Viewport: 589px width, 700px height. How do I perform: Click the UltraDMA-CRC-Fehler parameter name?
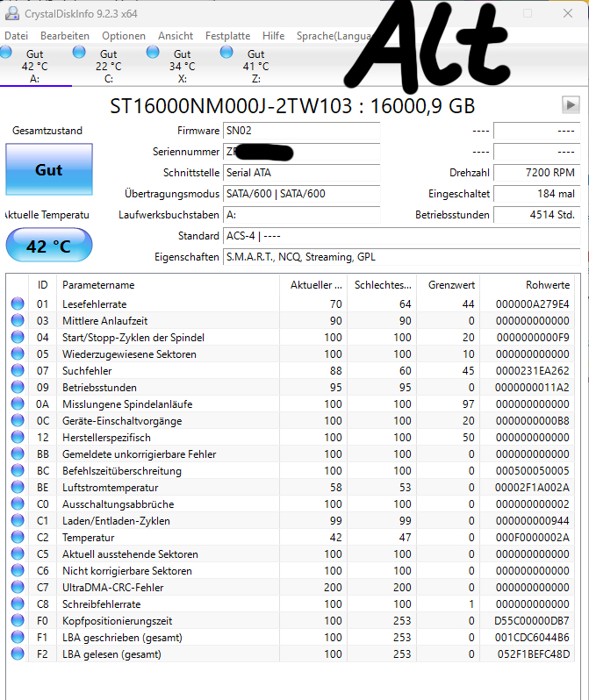tap(112, 588)
